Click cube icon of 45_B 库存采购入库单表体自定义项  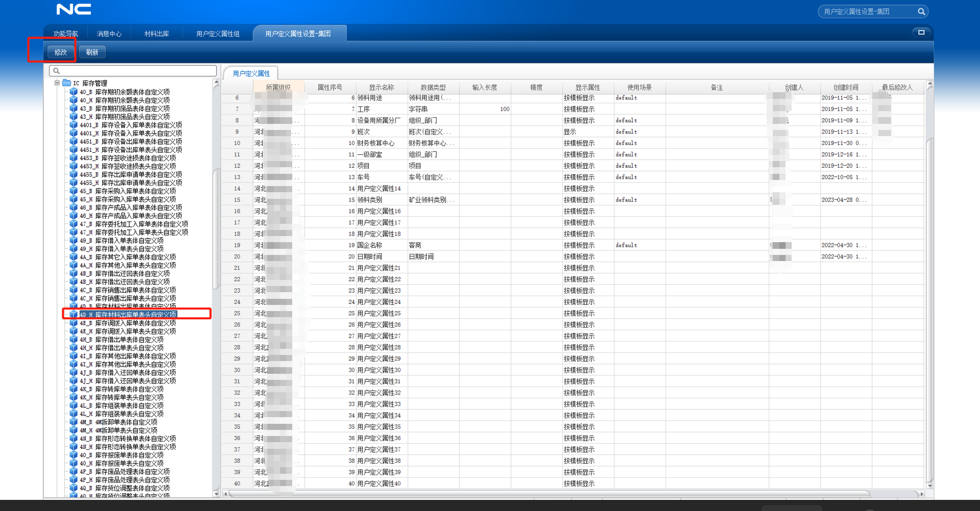[73, 191]
